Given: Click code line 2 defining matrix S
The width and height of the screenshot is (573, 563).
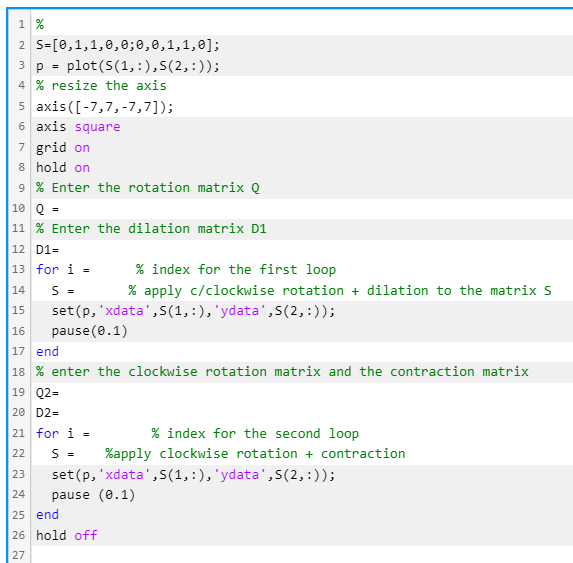Looking at the screenshot, I should pyautogui.click(x=128, y=45).
